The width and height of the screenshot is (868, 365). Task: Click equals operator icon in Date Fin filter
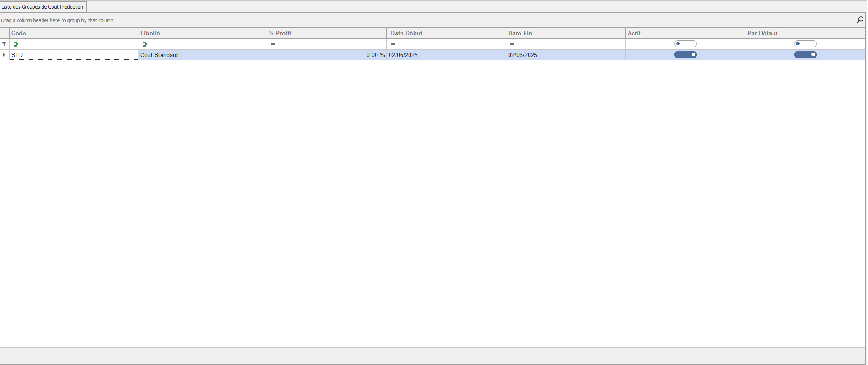[512, 44]
